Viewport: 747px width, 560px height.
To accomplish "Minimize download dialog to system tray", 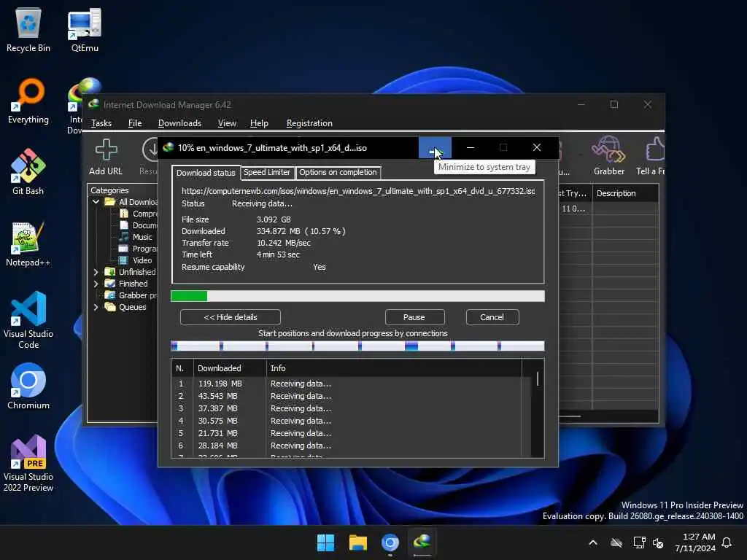I will [x=435, y=148].
